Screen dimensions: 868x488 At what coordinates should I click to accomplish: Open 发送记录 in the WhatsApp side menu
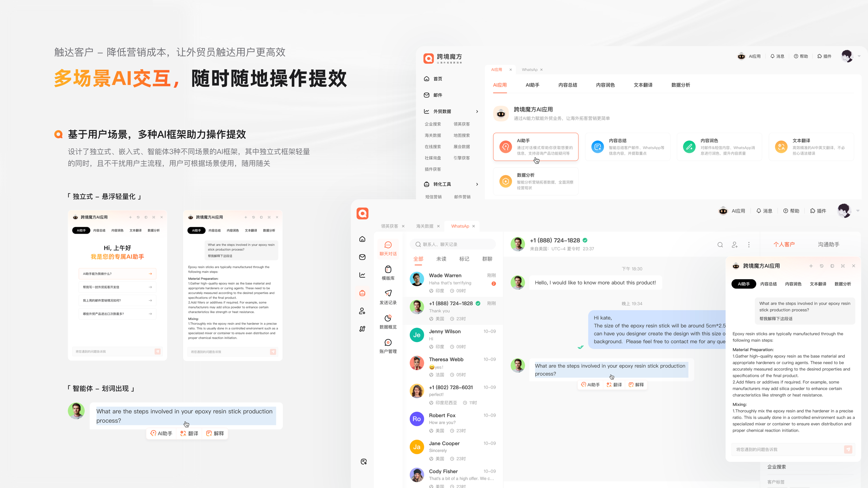(388, 297)
